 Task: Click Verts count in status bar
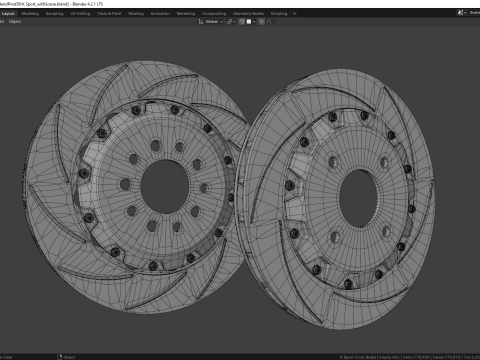416,357
